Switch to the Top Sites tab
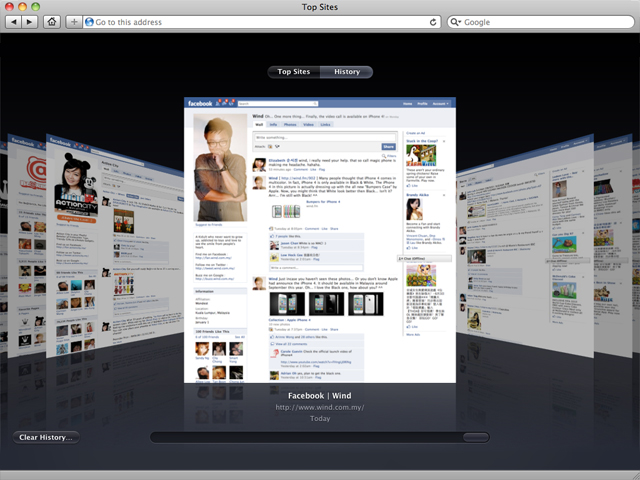This screenshot has width=640, height=480. point(294,72)
